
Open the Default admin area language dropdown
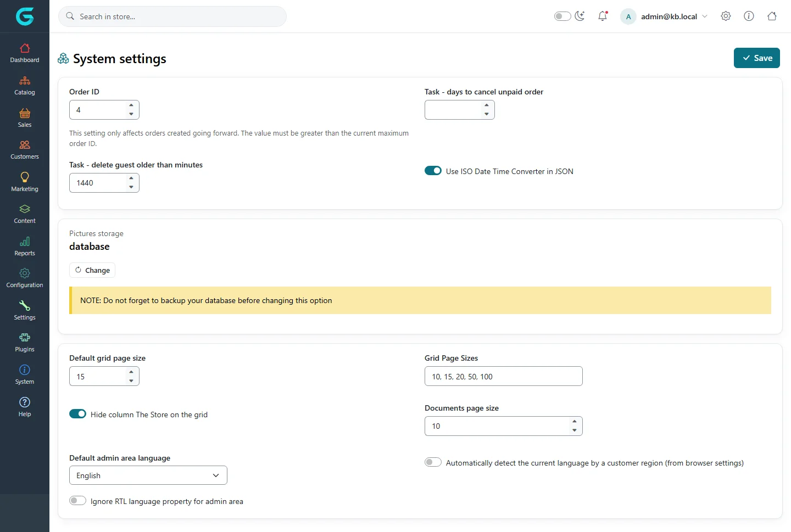[x=148, y=475]
